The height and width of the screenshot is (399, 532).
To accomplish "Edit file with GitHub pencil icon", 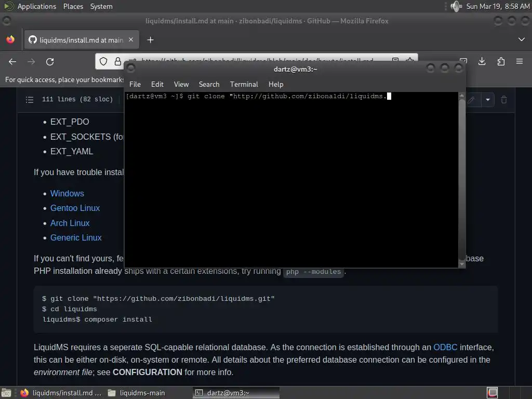I will pyautogui.click(x=471, y=100).
